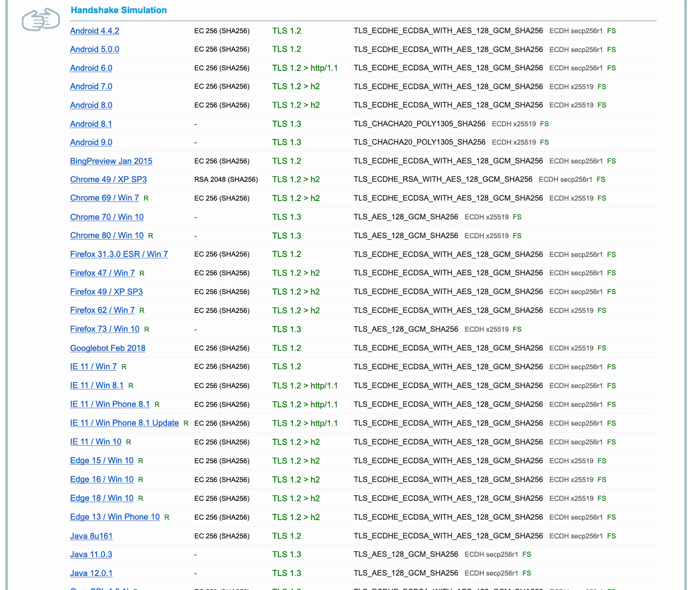Click the IE 11 / Win 8.1 link

[x=97, y=385]
